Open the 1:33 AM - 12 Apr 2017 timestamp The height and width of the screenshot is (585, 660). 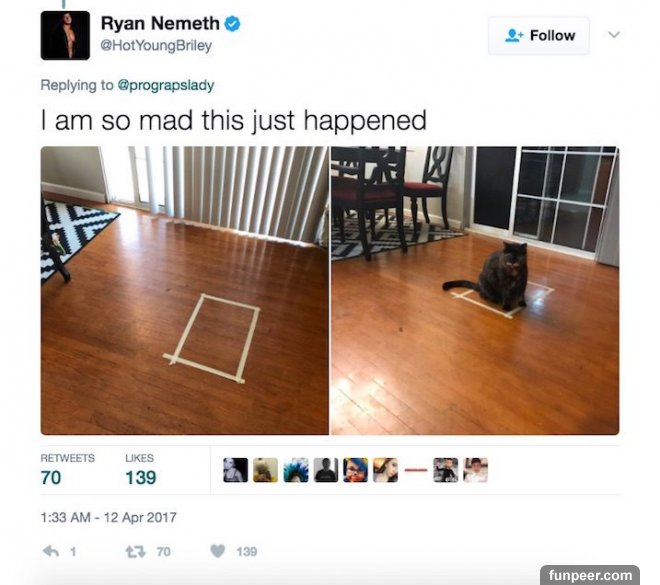click(109, 517)
